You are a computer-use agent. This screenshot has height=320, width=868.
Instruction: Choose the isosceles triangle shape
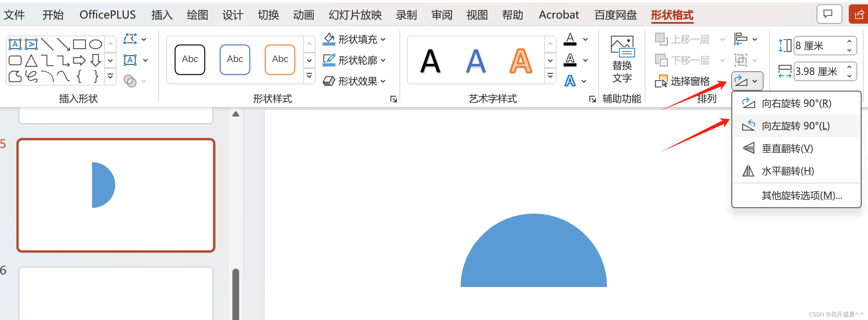pos(31,61)
